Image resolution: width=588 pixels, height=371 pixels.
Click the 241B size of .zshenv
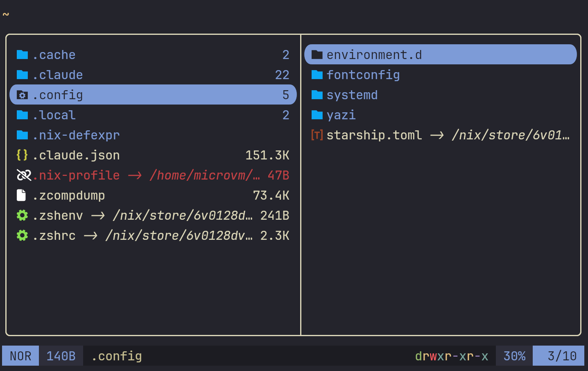(275, 216)
